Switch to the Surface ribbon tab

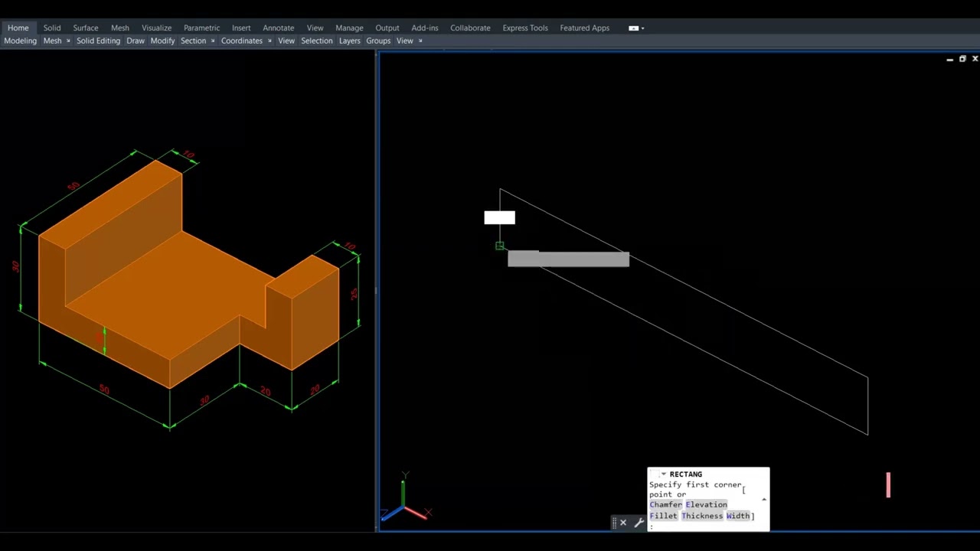[86, 28]
